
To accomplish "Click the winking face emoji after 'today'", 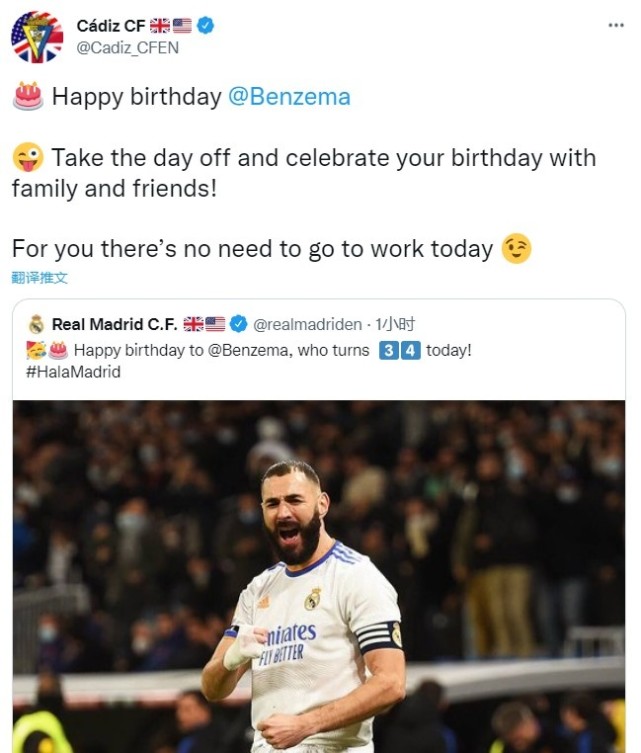I will (x=516, y=248).
